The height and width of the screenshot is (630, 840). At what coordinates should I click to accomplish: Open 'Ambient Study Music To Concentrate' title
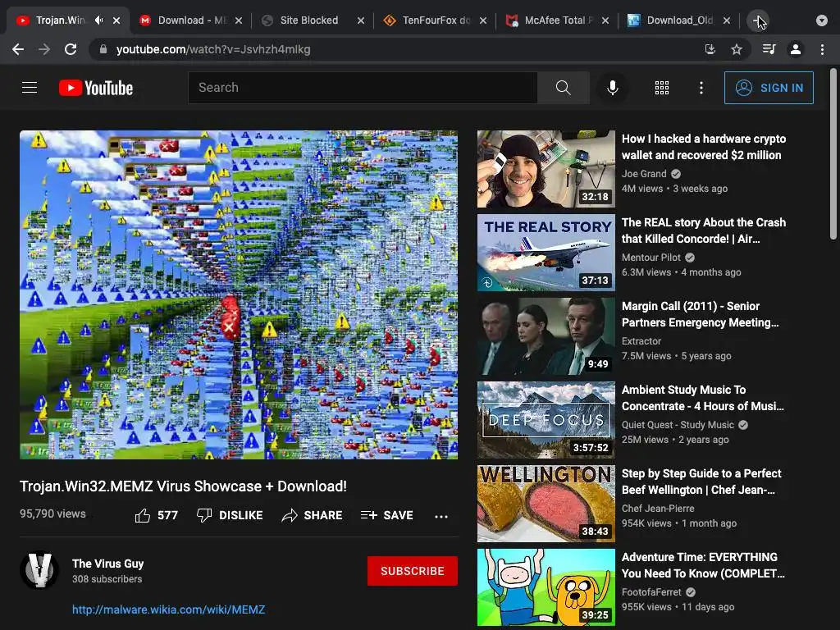(x=703, y=398)
